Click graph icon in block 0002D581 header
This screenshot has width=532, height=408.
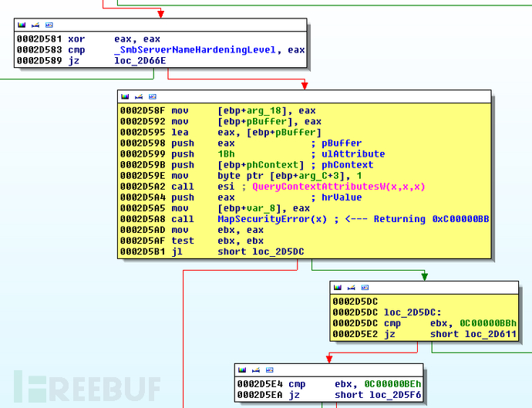tap(35, 25)
